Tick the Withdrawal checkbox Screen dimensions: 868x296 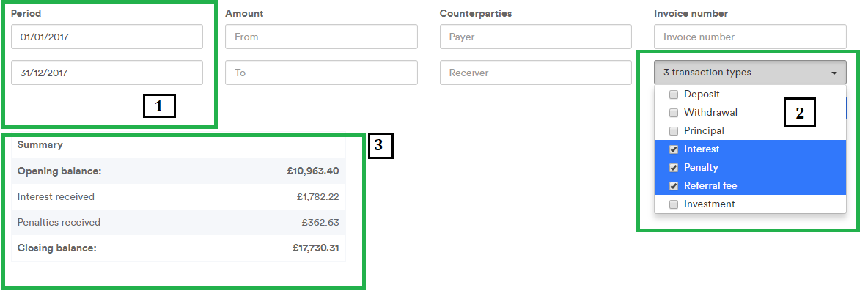674,113
